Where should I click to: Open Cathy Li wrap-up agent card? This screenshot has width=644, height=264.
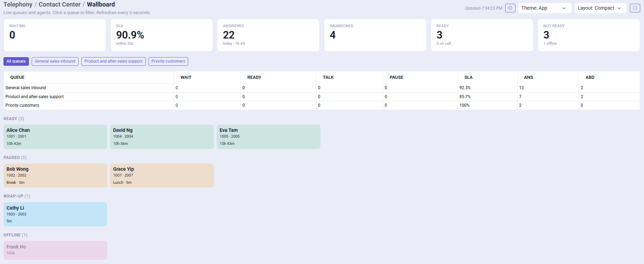point(55,214)
